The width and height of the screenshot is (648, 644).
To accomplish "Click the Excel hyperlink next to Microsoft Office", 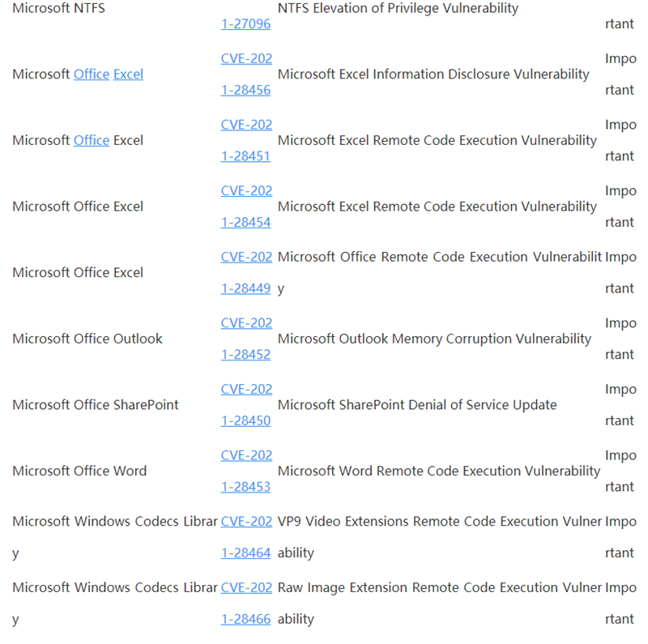I will [128, 74].
